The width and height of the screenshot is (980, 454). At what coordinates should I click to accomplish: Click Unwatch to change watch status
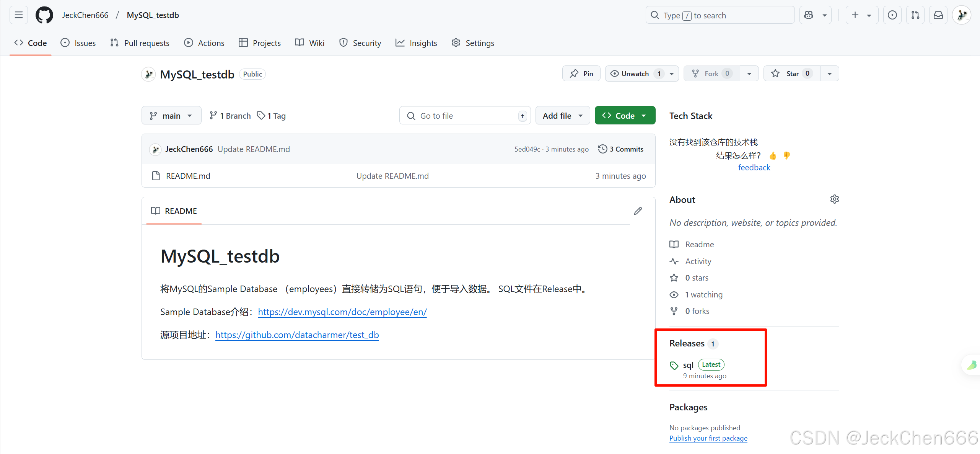(635, 73)
